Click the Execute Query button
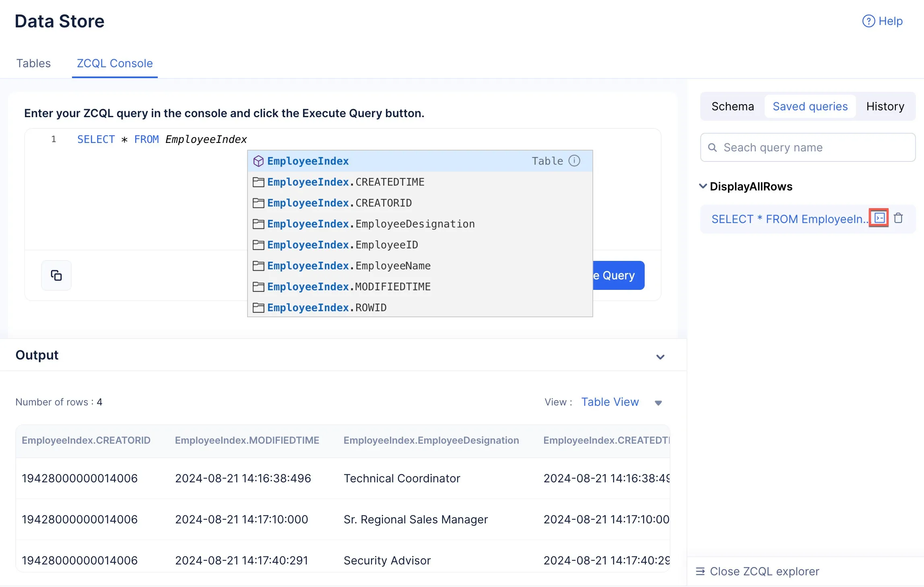Screen dimensions: 924x587 618,275
